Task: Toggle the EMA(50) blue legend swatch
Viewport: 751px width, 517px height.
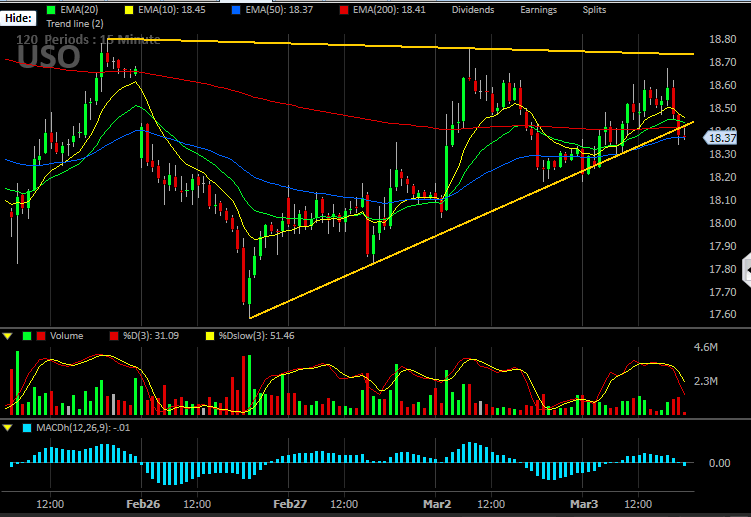Action: tap(236, 10)
